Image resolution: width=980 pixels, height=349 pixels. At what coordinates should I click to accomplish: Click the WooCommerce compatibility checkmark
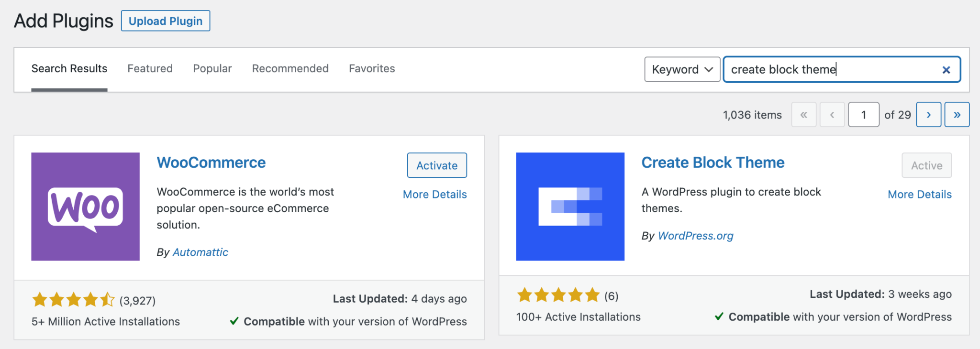[234, 321]
